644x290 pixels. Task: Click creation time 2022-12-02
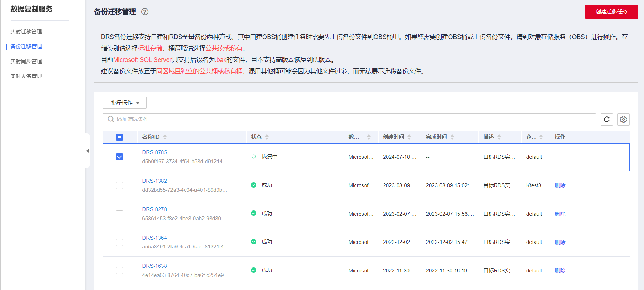coord(399,242)
